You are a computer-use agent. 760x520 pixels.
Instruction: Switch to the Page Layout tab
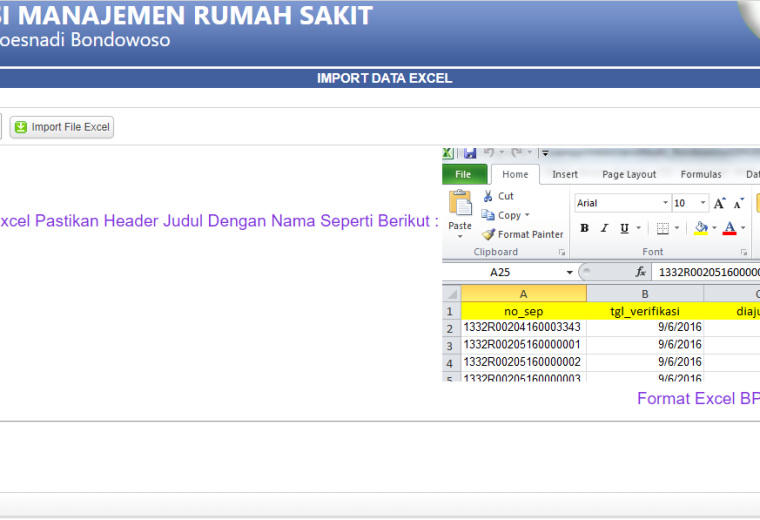(x=629, y=174)
